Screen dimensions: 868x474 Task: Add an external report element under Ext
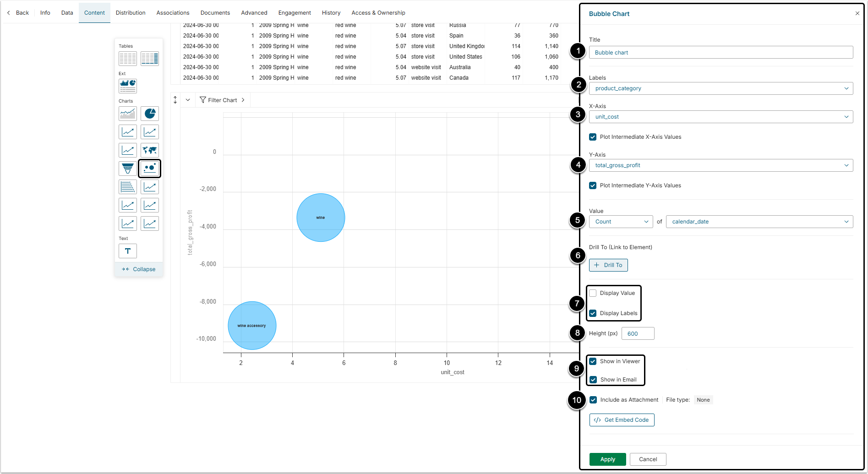(x=128, y=86)
